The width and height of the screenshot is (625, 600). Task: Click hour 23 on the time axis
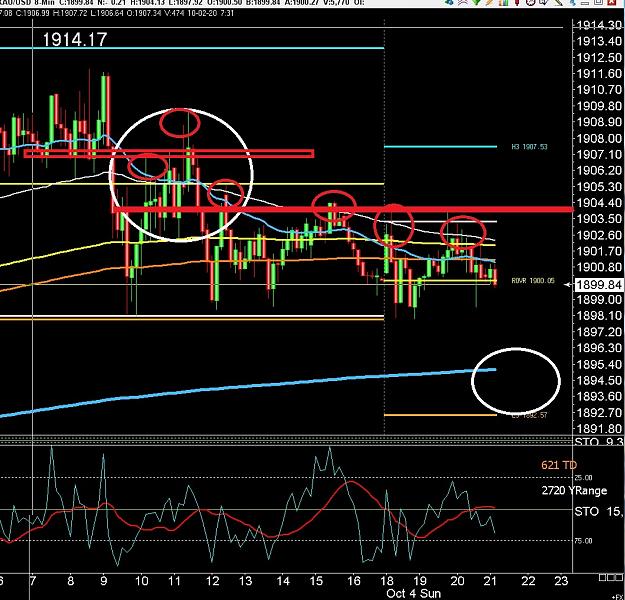point(561,581)
